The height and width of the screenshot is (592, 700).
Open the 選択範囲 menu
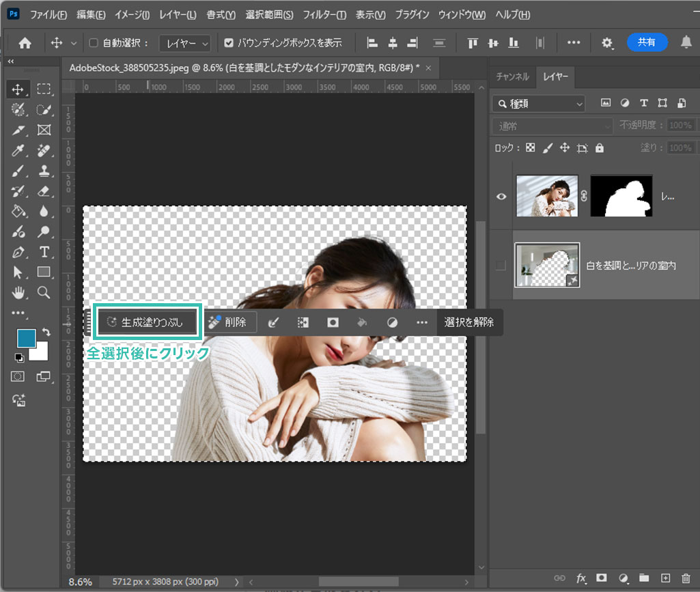(x=269, y=15)
